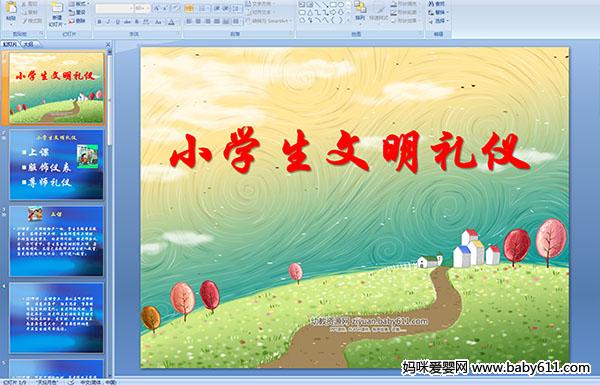Open the font size dropdown
600x385 pixels.
(148, 8)
